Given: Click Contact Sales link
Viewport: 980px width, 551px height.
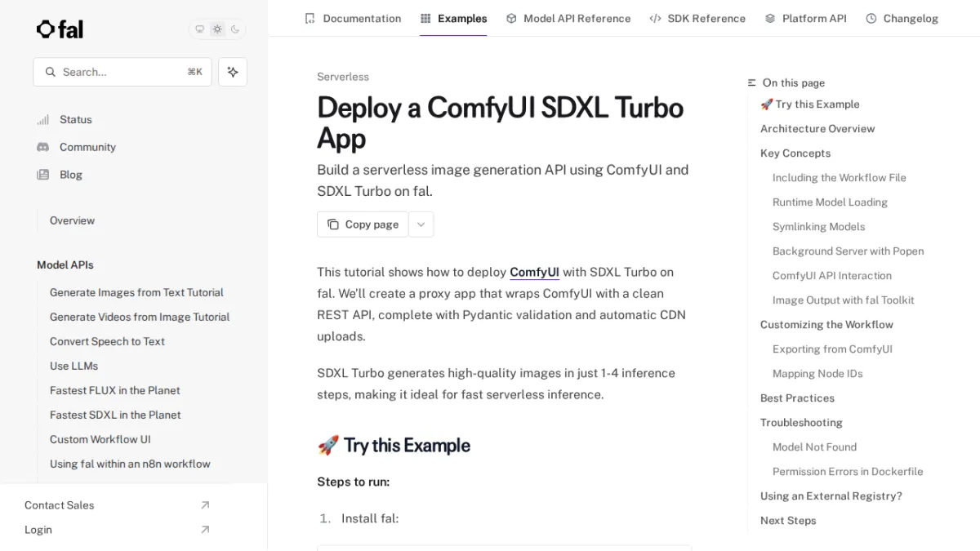Looking at the screenshot, I should pos(59,505).
